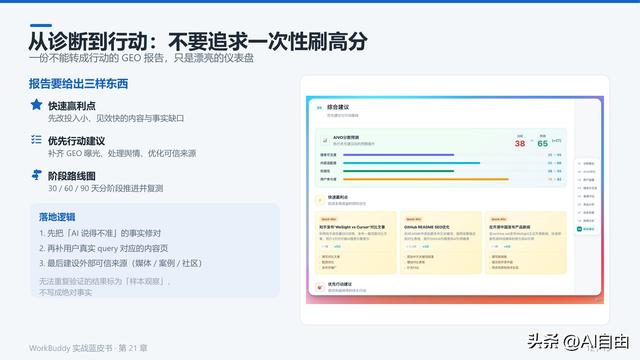The width and height of the screenshot is (640, 360).
Task: Click the heading 报告要给出三样东西
Action: click(x=78, y=84)
